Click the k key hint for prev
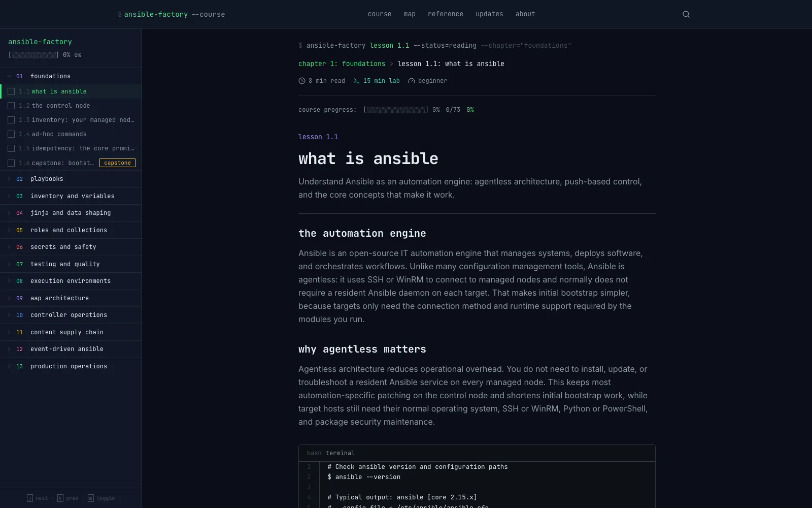This screenshot has height=508, width=812. (60, 498)
